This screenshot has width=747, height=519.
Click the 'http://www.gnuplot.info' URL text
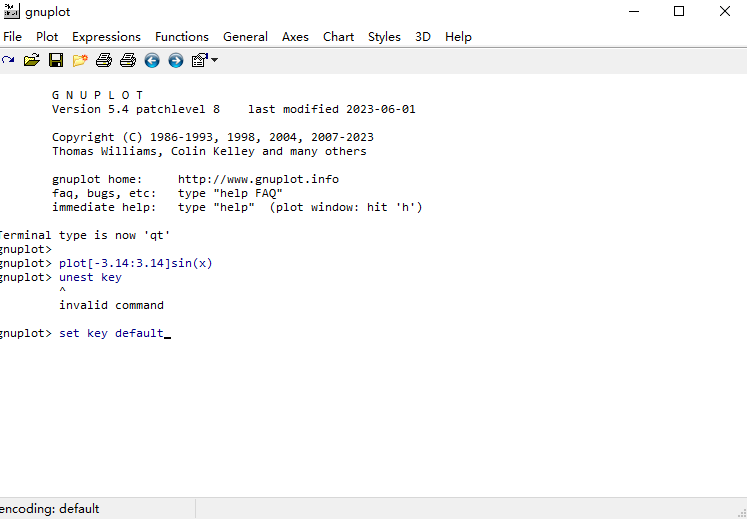[x=259, y=179]
